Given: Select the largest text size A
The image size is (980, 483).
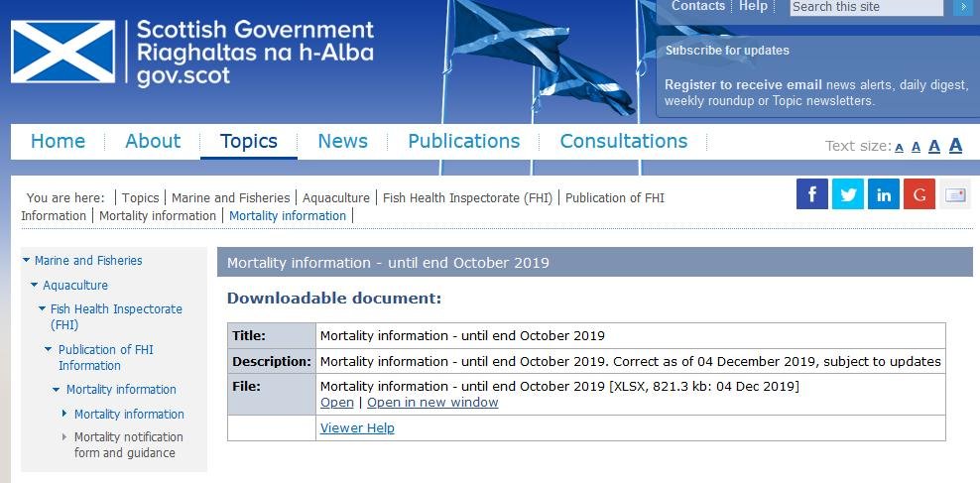Looking at the screenshot, I should [955, 146].
